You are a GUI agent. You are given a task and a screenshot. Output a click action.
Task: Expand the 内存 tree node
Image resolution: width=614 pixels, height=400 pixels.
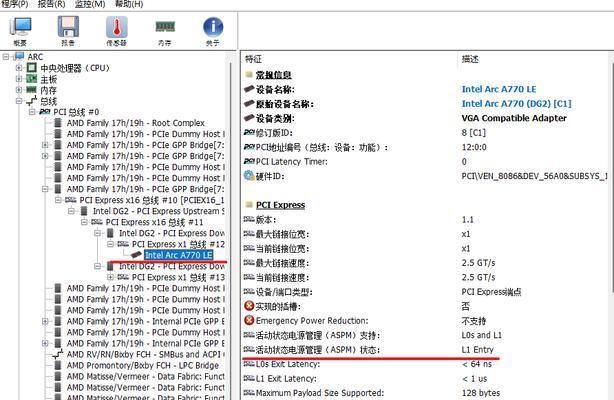tap(19, 90)
